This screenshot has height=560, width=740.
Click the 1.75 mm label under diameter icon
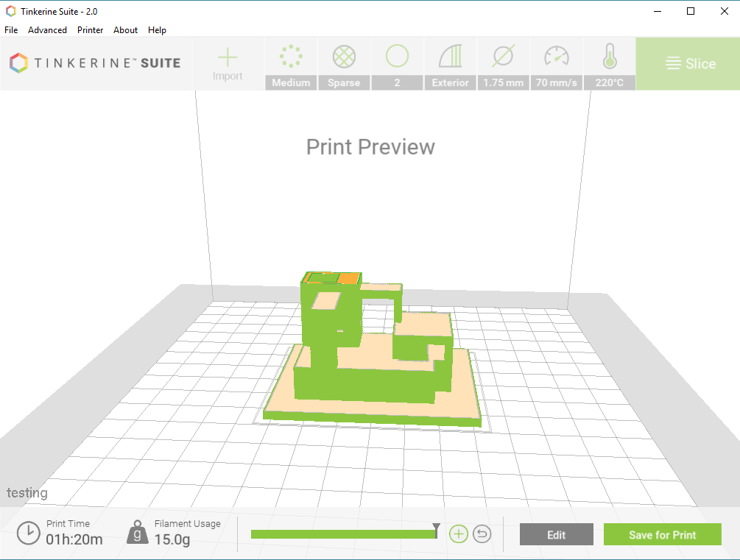pyautogui.click(x=503, y=82)
